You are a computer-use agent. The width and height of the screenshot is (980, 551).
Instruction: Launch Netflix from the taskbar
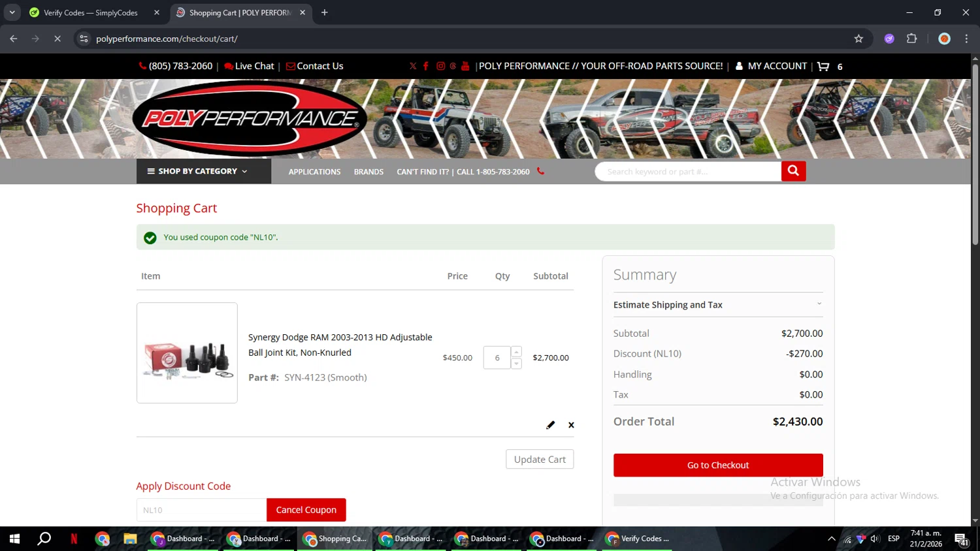(x=74, y=539)
